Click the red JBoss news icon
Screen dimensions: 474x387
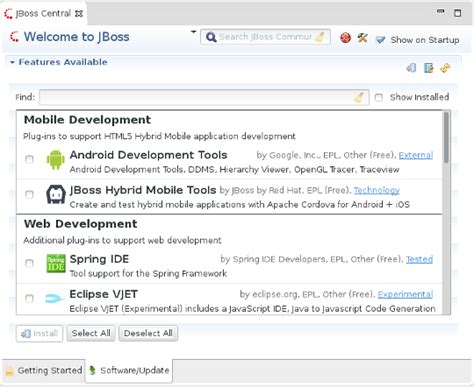coord(345,38)
